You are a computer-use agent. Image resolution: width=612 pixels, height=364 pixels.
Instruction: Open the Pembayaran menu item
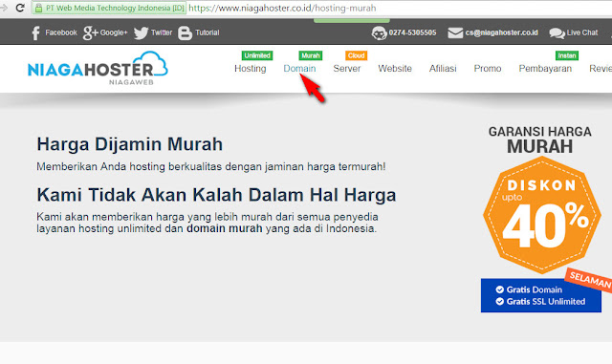click(545, 69)
